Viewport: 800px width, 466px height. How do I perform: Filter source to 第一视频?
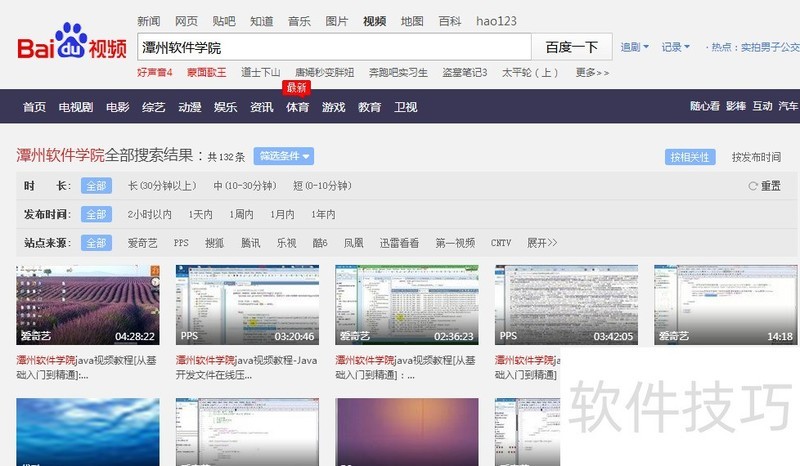pyautogui.click(x=455, y=243)
